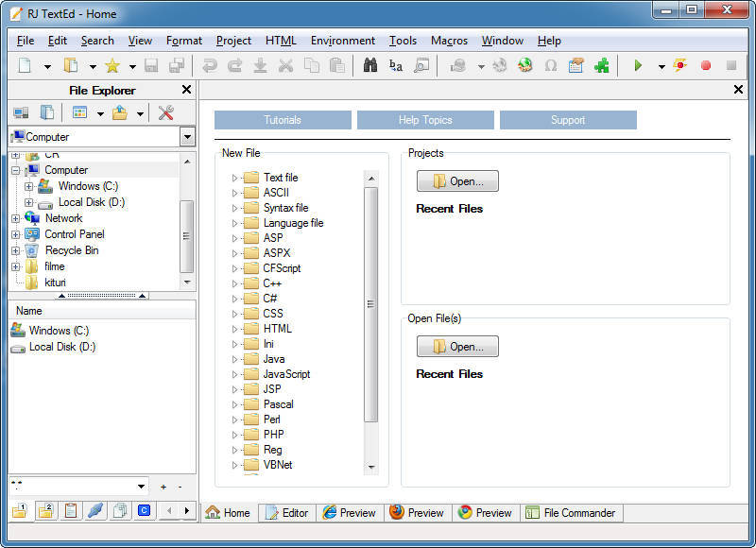
Task: Switch to the Editor tab
Action: [287, 513]
